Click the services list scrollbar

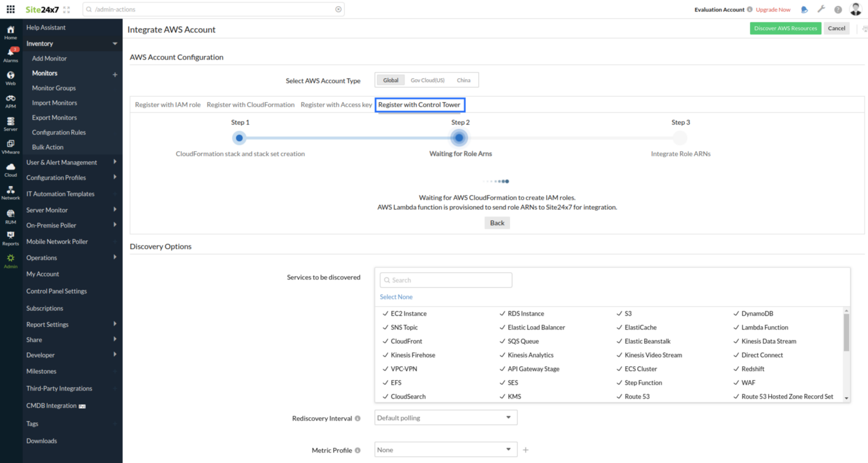tap(846, 334)
